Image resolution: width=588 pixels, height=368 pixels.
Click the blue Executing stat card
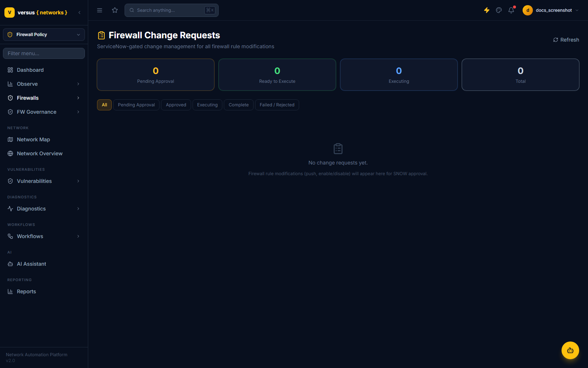click(399, 75)
